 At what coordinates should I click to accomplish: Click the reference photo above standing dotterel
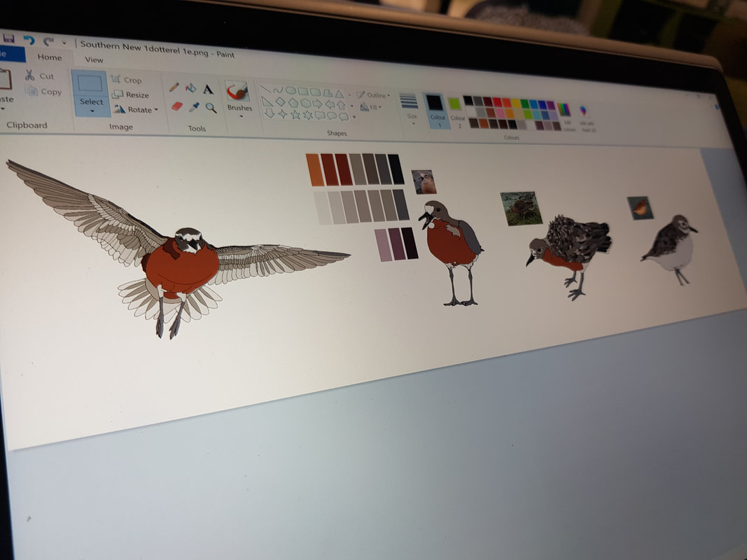pyautogui.click(x=424, y=182)
